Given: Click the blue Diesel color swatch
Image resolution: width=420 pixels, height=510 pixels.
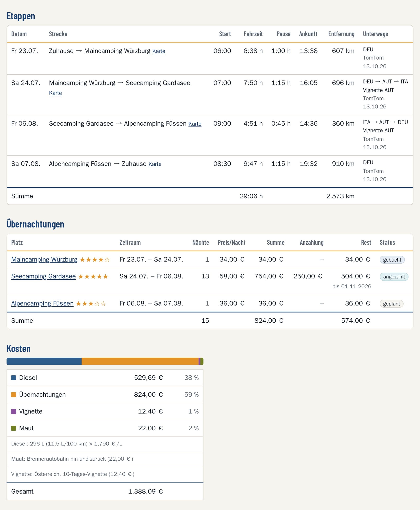Looking at the screenshot, I should click(x=14, y=378).
